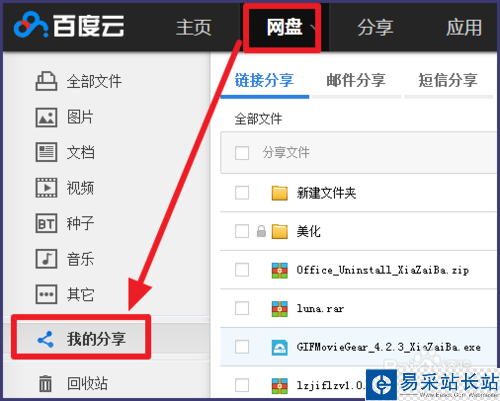This screenshot has height=401, width=500.
Task: Open the 美化 folder name
Action: (309, 231)
